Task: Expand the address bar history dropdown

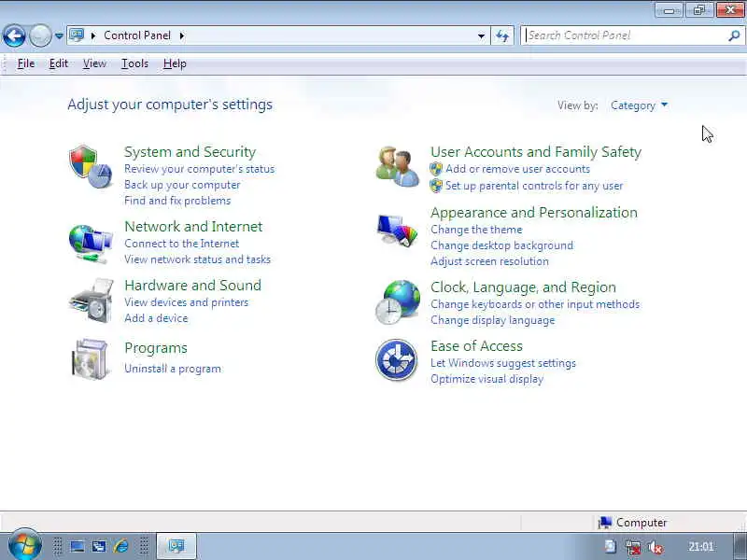Action: coord(481,35)
